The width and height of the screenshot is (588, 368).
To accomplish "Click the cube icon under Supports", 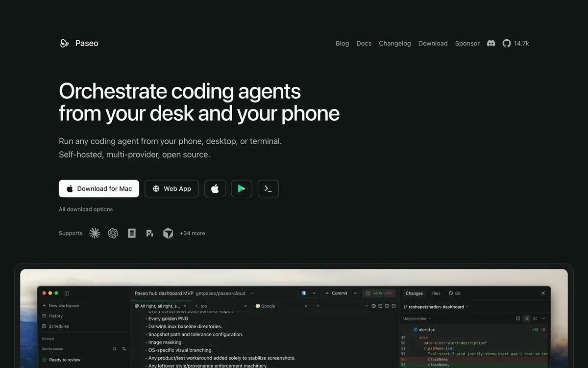I will coord(168,233).
